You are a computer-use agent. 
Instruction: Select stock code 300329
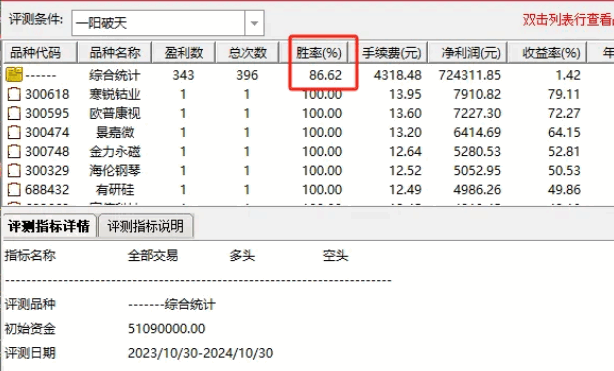[x=47, y=170]
